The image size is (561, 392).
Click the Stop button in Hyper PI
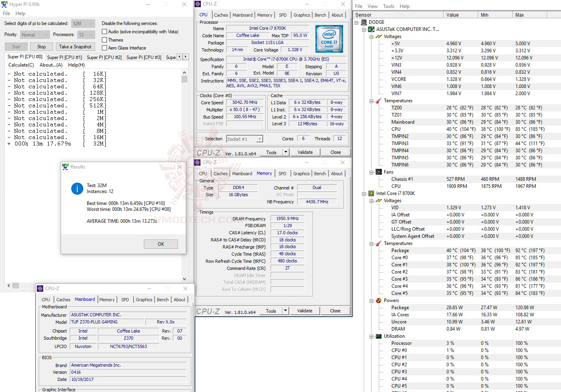[x=42, y=47]
